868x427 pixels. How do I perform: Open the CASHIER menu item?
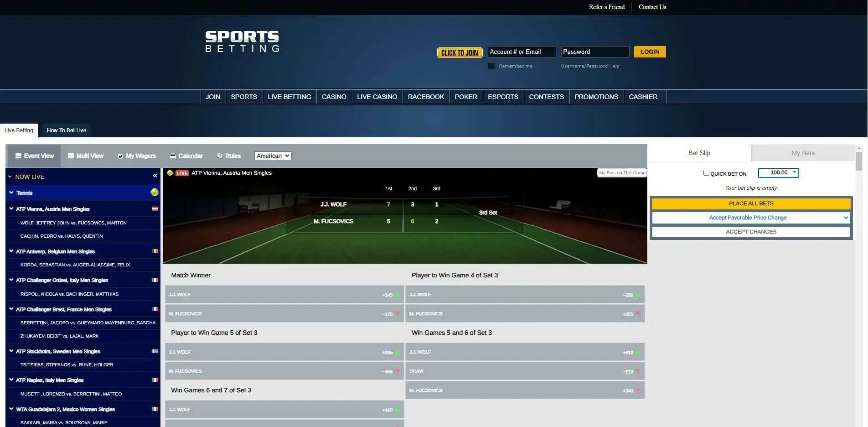[643, 97]
